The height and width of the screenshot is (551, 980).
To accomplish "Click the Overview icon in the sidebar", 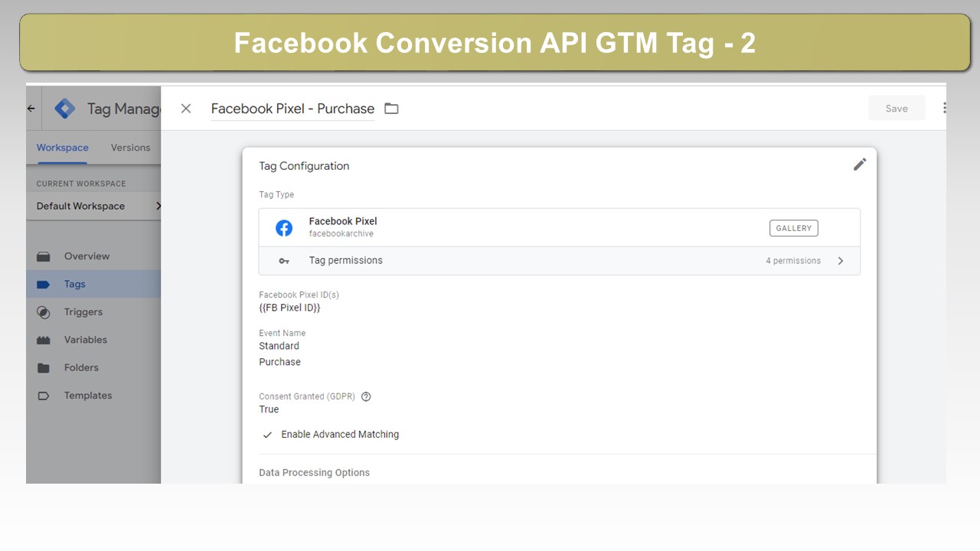I will pos(44,256).
